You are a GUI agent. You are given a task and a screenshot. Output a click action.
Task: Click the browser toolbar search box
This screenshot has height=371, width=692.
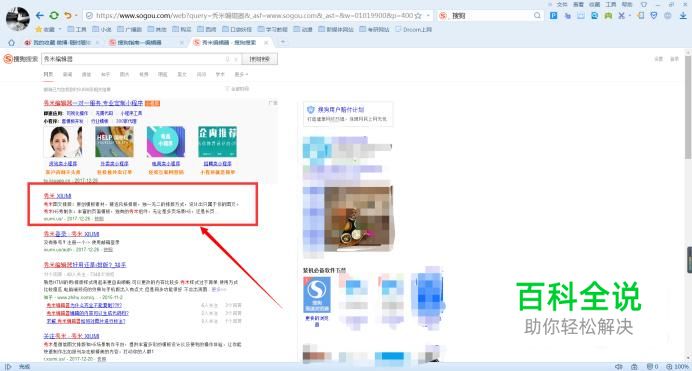[x=490, y=15]
